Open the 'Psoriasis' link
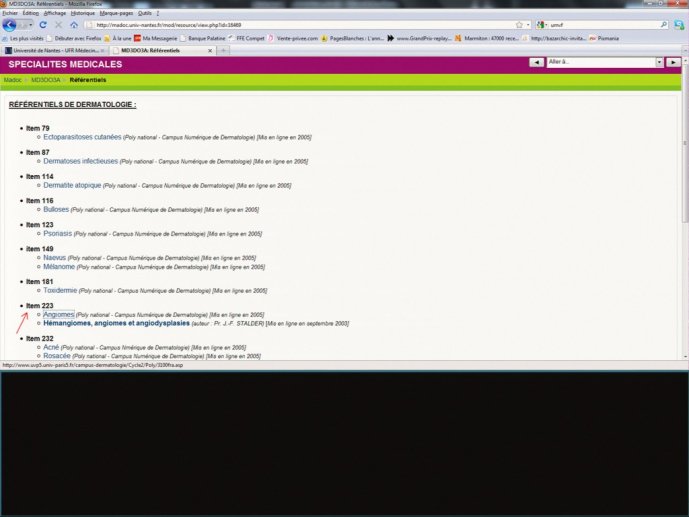The height and width of the screenshot is (517, 689). (58, 234)
